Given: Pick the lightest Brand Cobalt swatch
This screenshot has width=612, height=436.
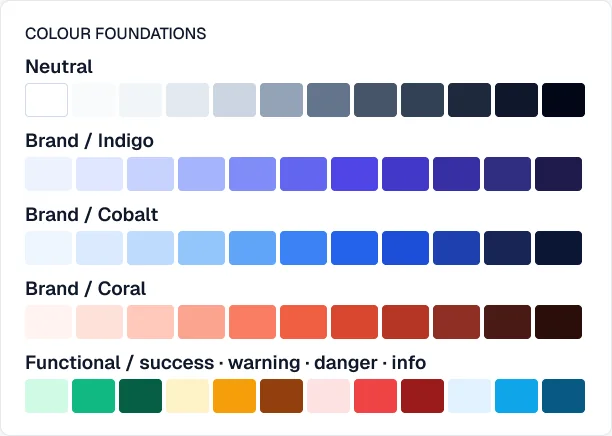Looking at the screenshot, I should [x=49, y=248].
